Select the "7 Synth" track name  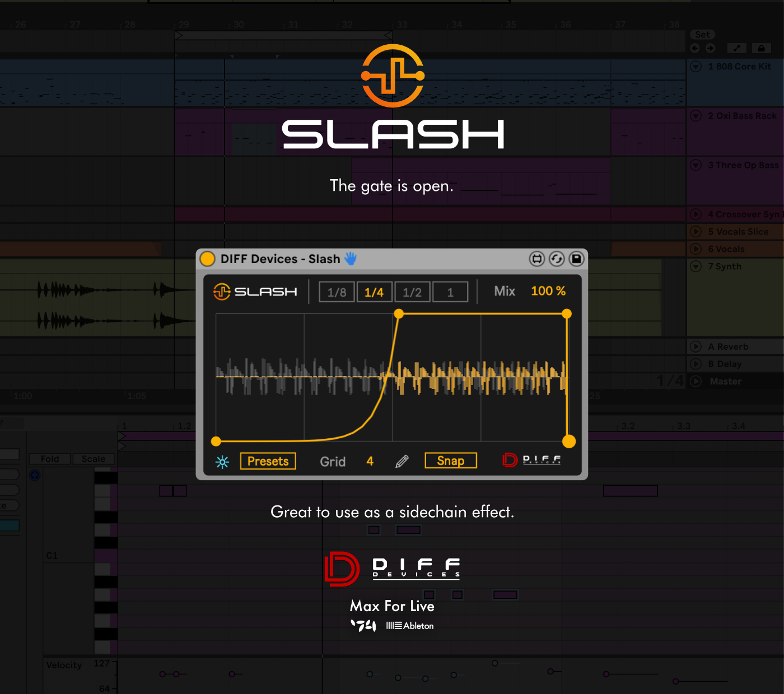tap(725, 266)
